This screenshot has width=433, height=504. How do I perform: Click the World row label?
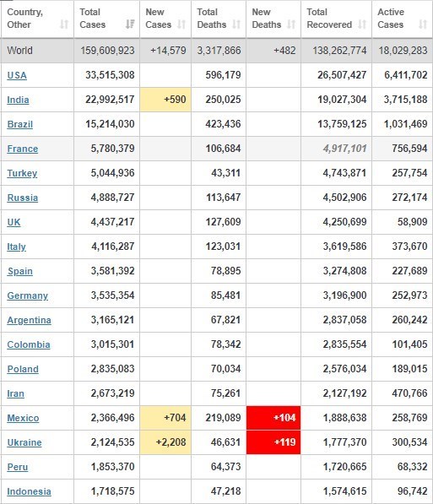(20, 51)
